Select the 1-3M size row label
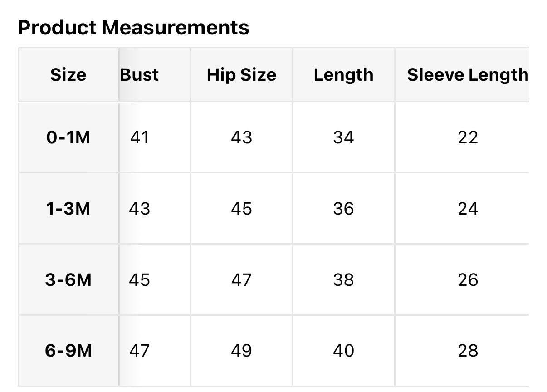The width and height of the screenshot is (547, 392). pyautogui.click(x=68, y=209)
